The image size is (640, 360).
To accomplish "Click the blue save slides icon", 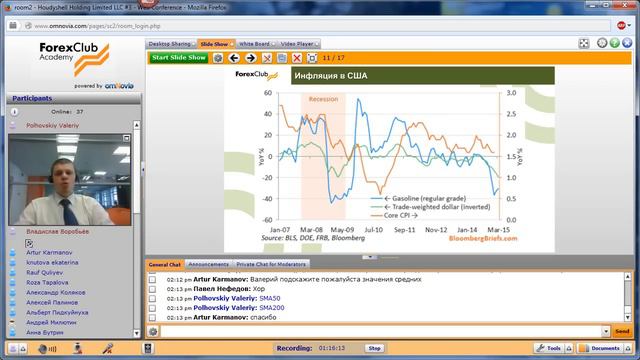I will coord(282,58).
